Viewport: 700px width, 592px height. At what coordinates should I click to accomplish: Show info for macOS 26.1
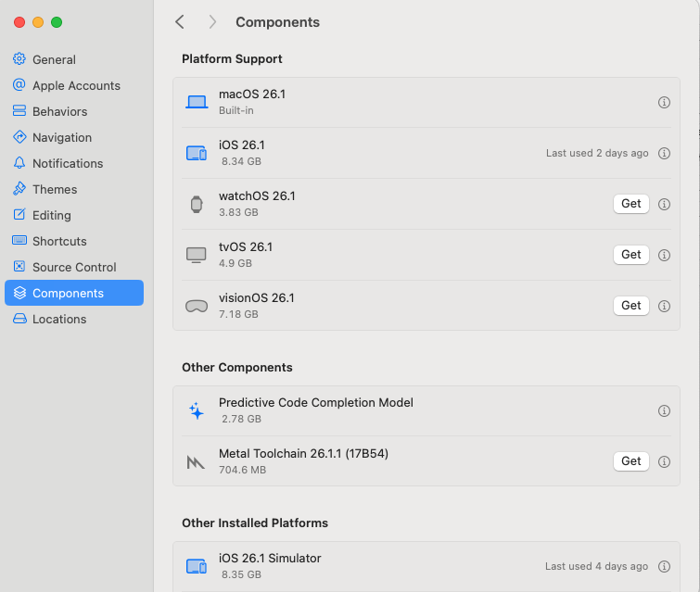664,102
